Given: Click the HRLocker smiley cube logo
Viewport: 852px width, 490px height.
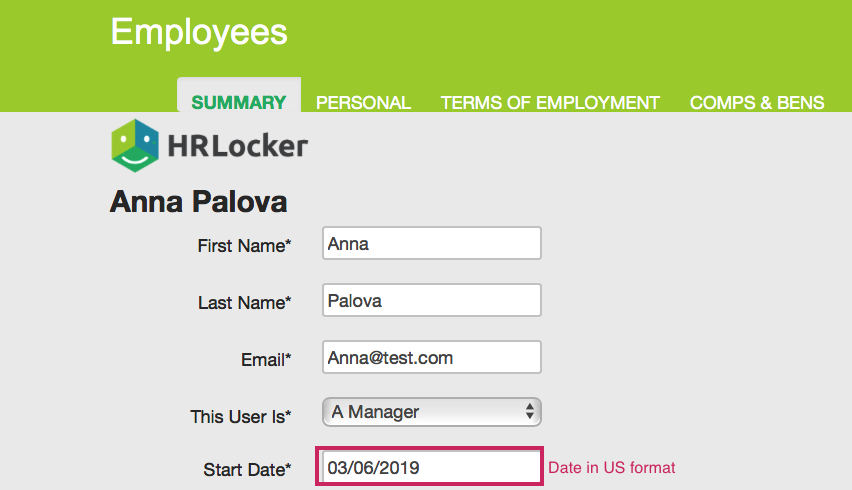Looking at the screenshot, I should pyautogui.click(x=135, y=146).
